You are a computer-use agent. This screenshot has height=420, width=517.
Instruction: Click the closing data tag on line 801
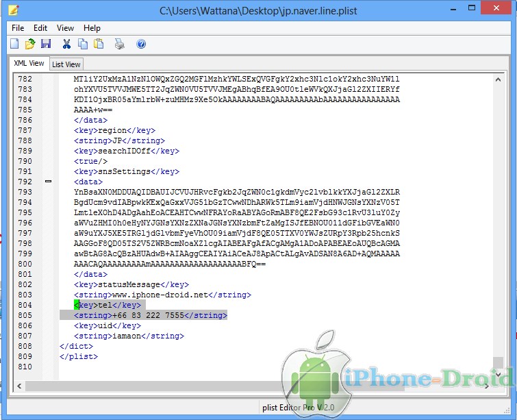[90, 274]
